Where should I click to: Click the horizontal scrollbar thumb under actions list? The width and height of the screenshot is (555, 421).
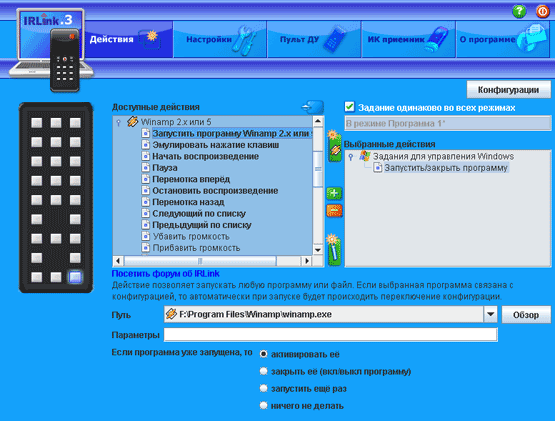click(x=200, y=261)
